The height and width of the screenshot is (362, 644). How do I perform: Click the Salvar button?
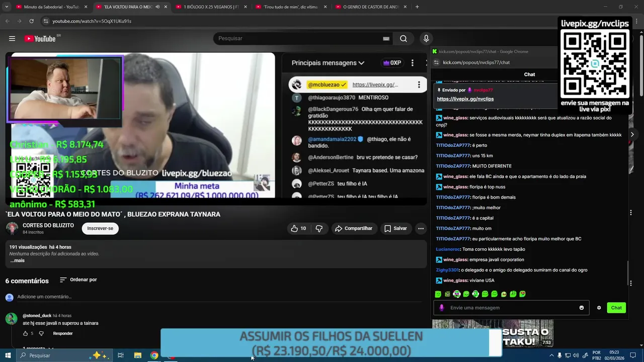click(395, 228)
